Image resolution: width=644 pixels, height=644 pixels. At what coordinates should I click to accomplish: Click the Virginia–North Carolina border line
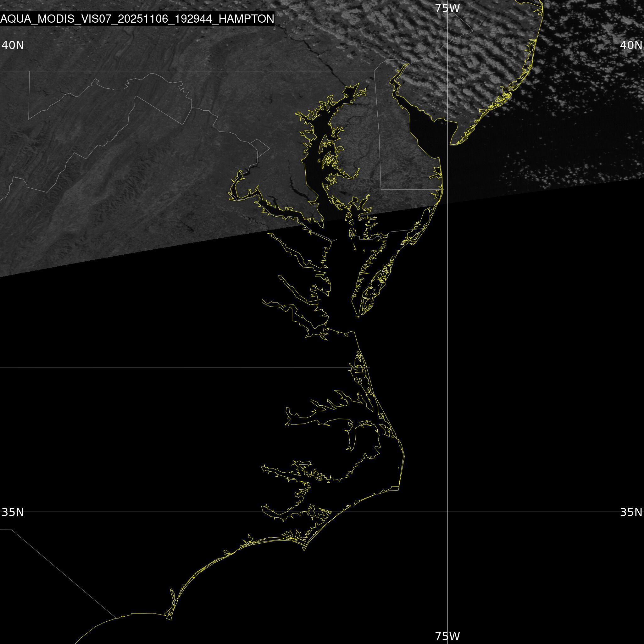click(167, 367)
